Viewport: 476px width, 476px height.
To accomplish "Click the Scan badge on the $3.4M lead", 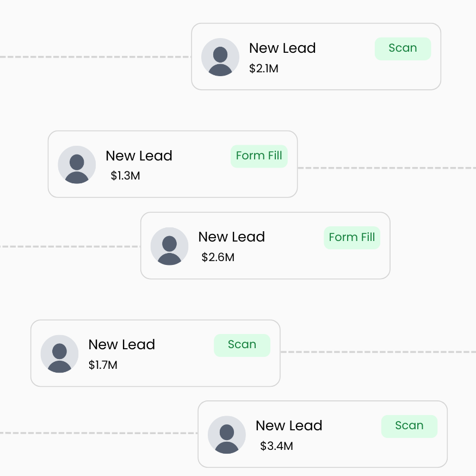I will point(409,426).
